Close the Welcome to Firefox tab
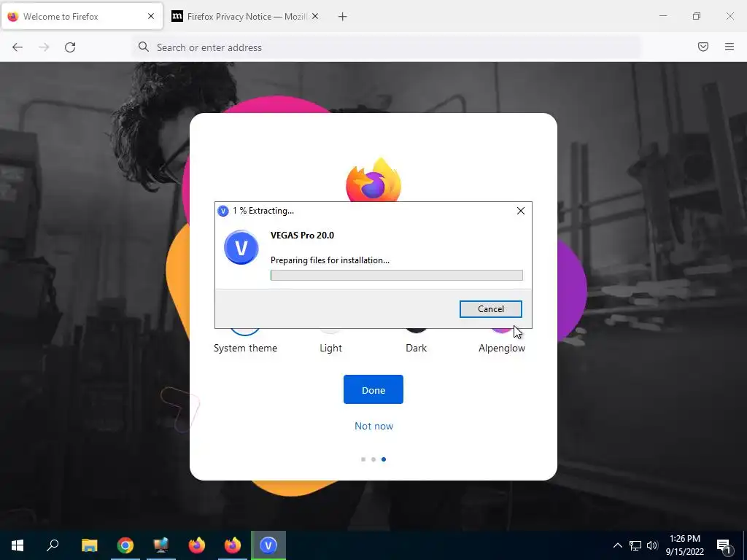747x560 pixels. 151,16
